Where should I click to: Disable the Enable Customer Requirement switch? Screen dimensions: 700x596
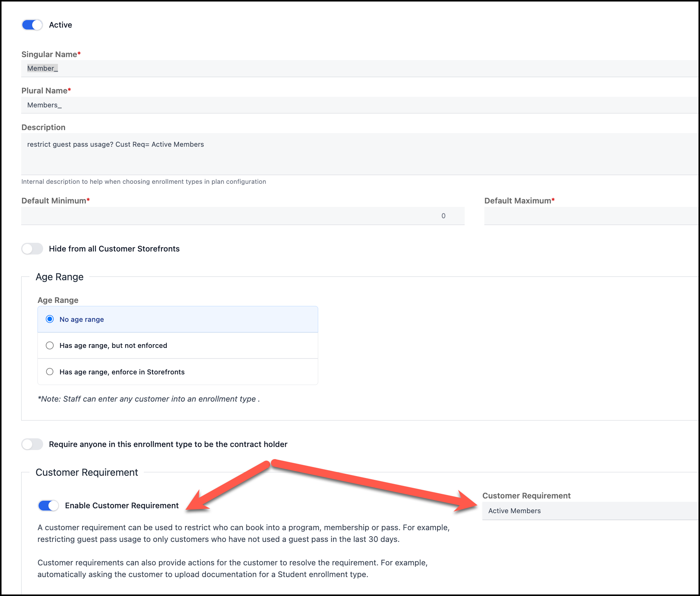(x=48, y=506)
